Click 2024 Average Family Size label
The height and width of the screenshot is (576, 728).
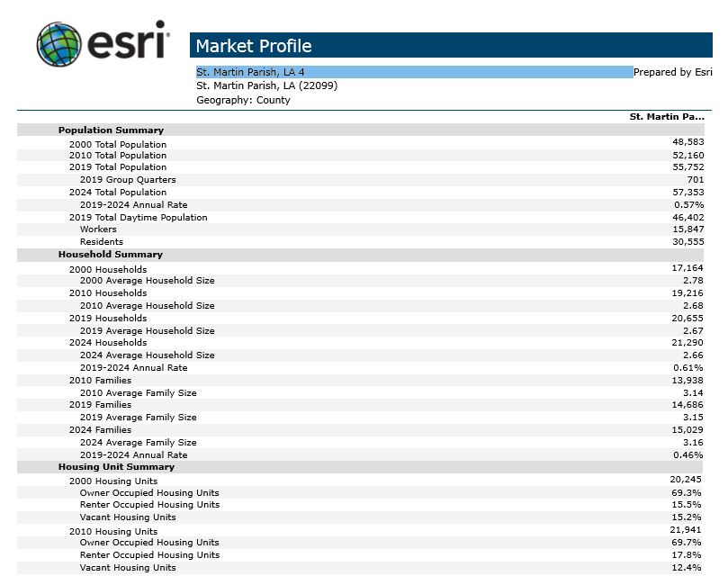point(139,442)
